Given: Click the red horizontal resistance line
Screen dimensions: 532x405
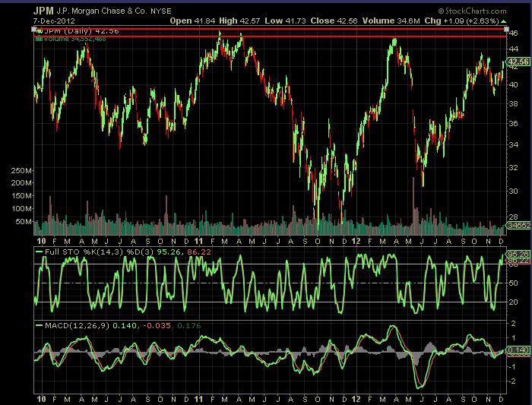Looking at the screenshot, I should pyautogui.click(x=266, y=36).
